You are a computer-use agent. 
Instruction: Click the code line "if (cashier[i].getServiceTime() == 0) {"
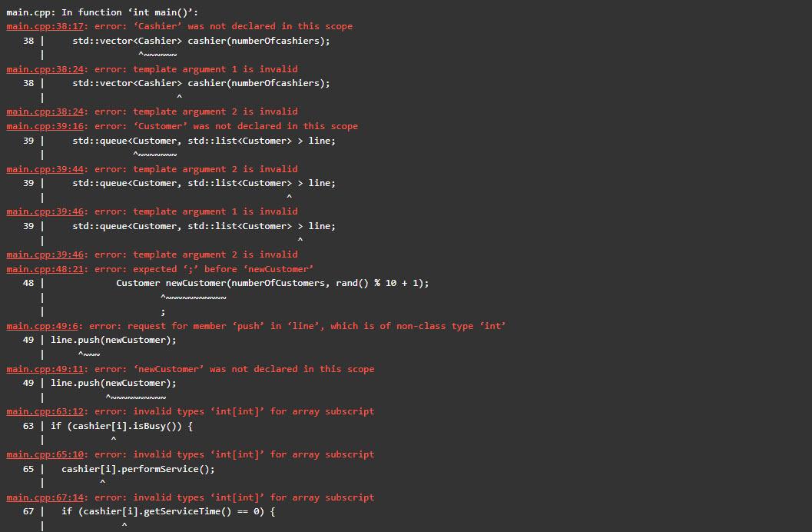coord(168,512)
